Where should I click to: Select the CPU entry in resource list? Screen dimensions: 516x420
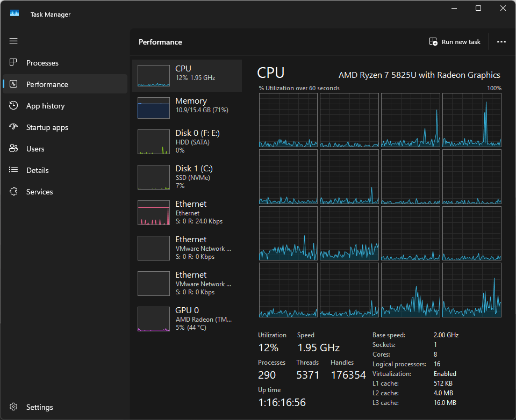[x=187, y=76]
